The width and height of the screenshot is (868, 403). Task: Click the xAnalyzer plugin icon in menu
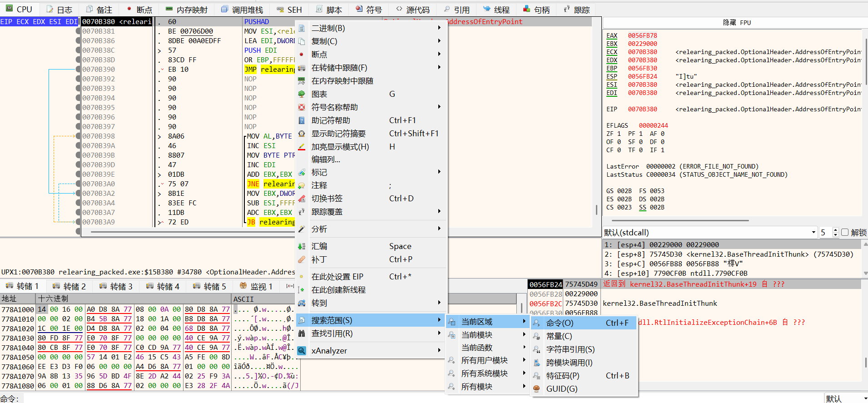pos(302,351)
